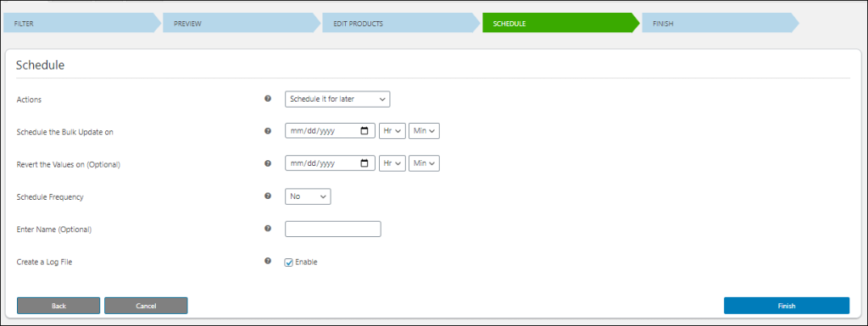868x326 pixels.
Task: Click the Enter Name text field
Action: 332,229
